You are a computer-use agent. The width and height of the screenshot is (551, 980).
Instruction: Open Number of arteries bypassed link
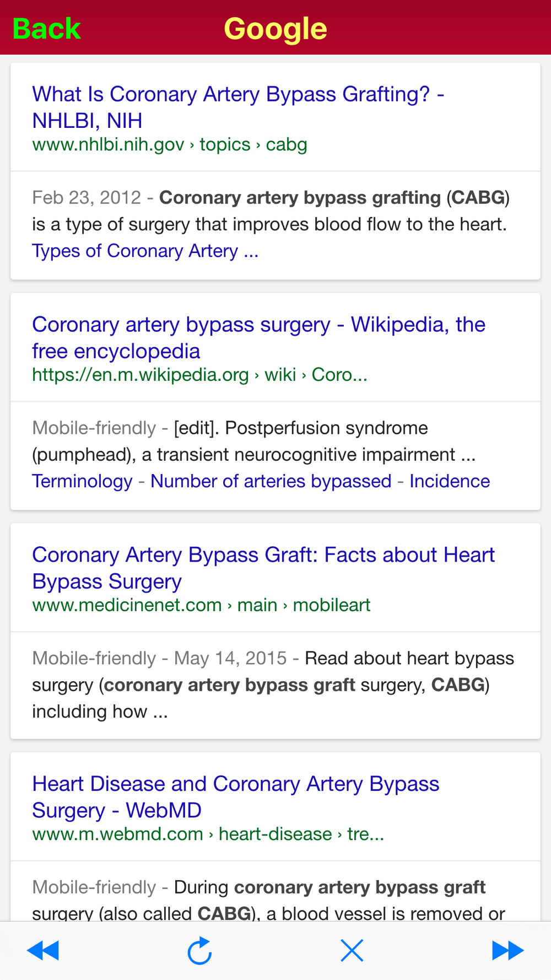pyautogui.click(x=271, y=481)
